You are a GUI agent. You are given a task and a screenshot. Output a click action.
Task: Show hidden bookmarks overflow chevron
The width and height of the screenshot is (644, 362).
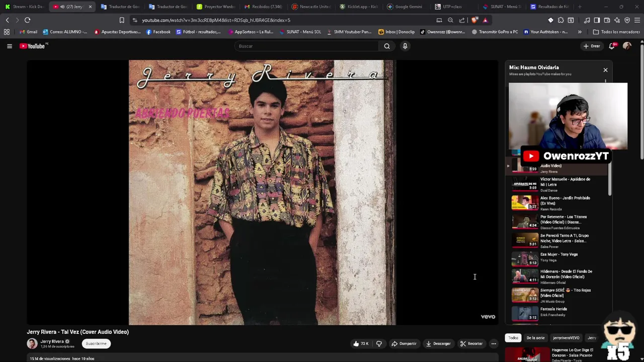(x=580, y=32)
